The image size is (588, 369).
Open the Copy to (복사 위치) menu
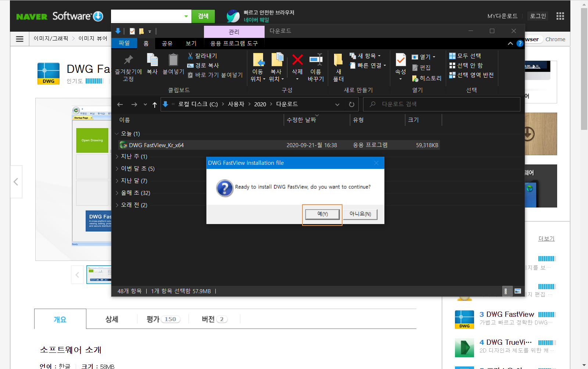click(276, 68)
